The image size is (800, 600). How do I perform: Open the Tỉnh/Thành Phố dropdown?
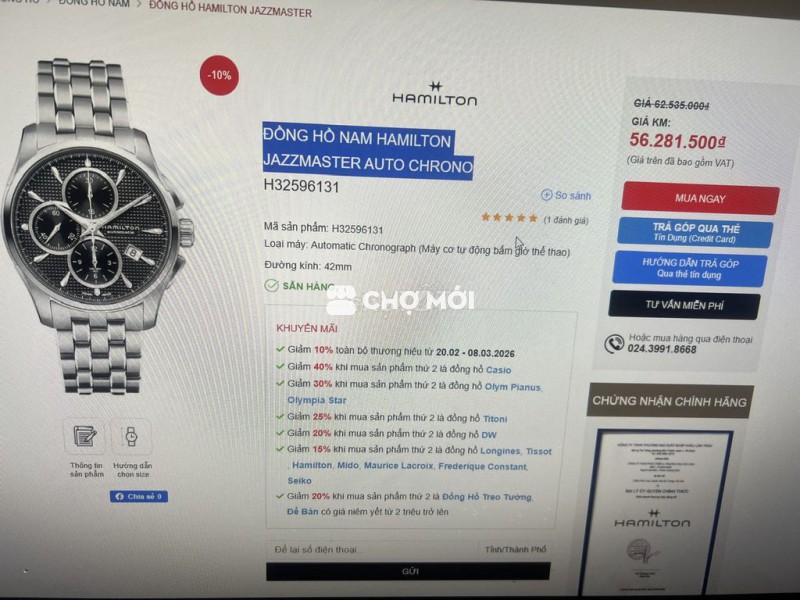pyautogui.click(x=514, y=549)
